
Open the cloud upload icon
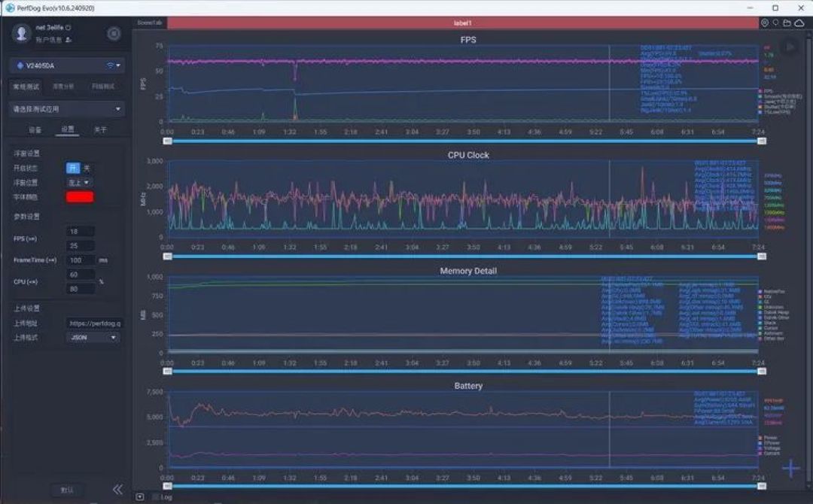799,23
